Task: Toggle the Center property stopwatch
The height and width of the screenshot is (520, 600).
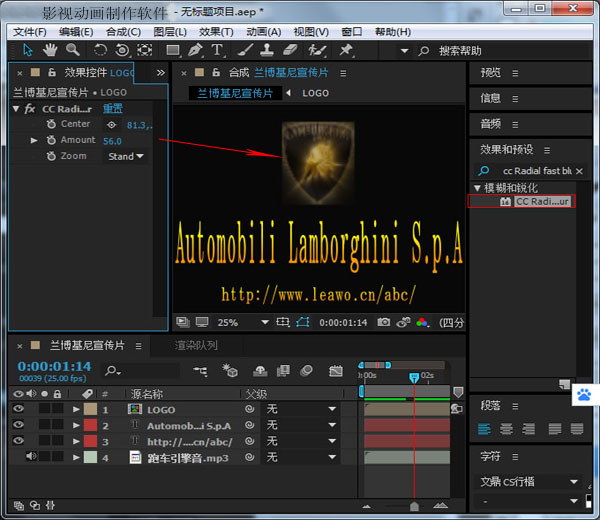Action: pyautogui.click(x=51, y=124)
